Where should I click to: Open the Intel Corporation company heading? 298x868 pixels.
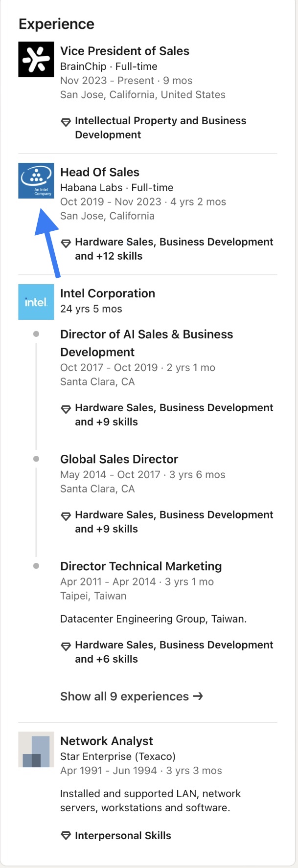coord(108,293)
